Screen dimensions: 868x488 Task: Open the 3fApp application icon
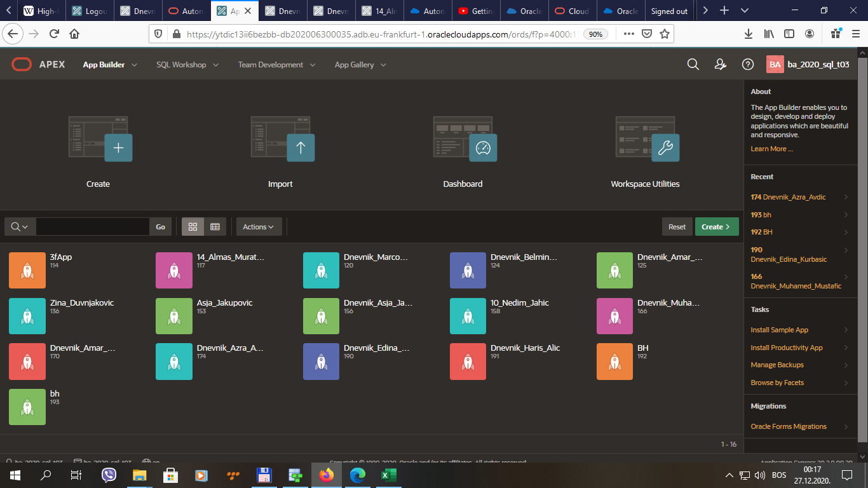tap(27, 270)
